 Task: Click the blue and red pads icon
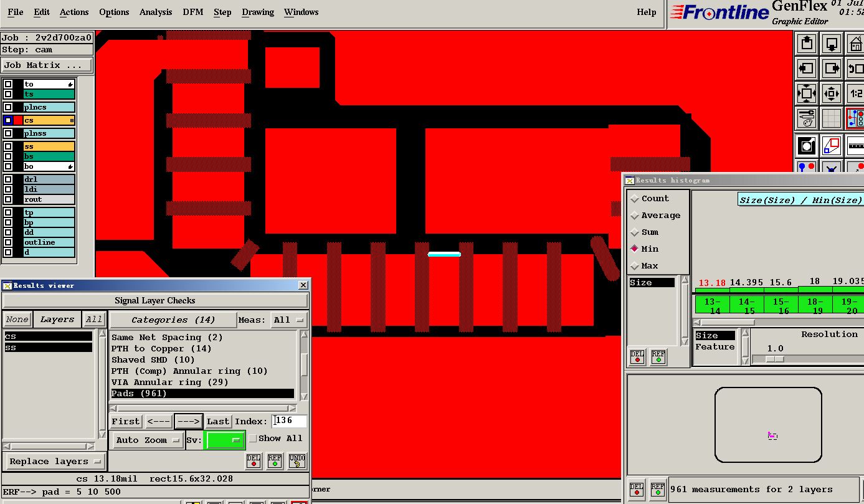(807, 167)
